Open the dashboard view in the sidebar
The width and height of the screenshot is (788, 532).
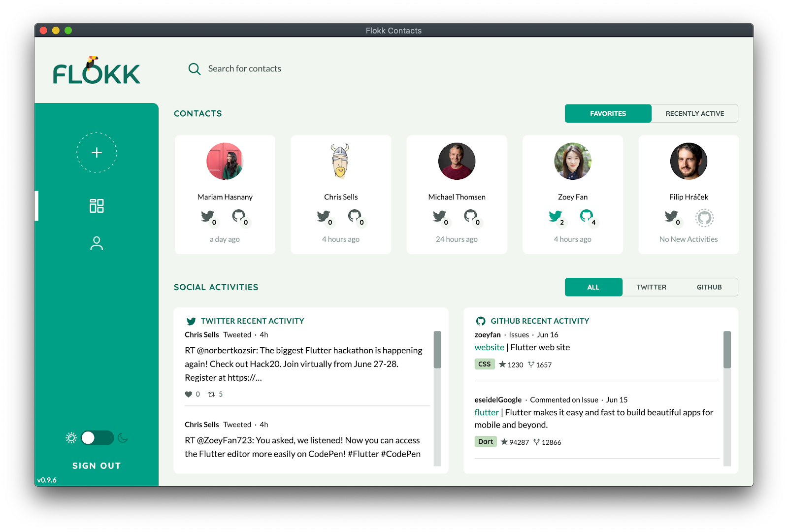coord(97,206)
